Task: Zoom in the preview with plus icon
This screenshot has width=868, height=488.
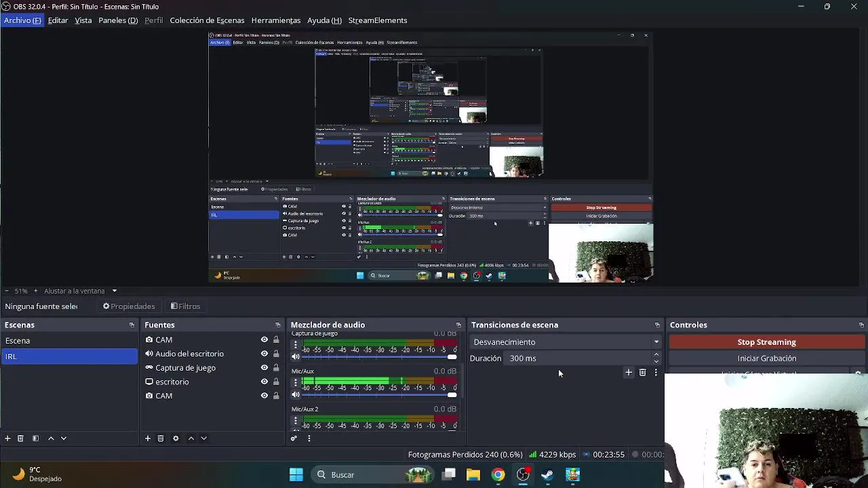Action: pyautogui.click(x=36, y=291)
